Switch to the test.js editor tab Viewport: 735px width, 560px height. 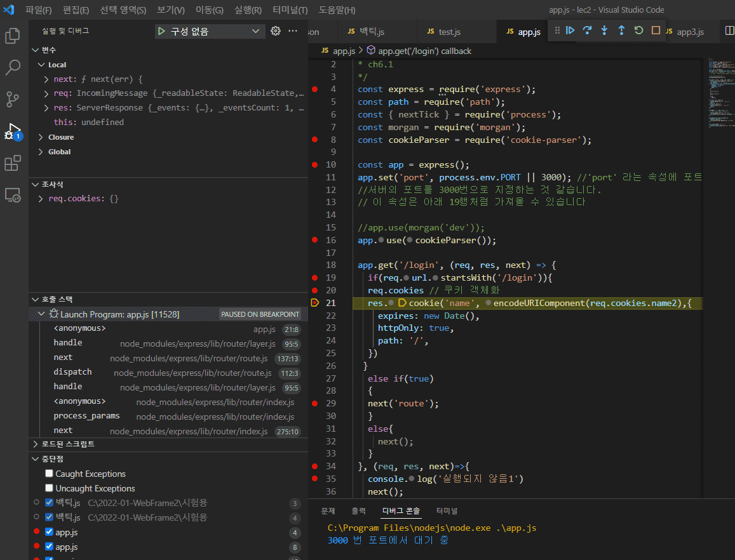pos(449,32)
